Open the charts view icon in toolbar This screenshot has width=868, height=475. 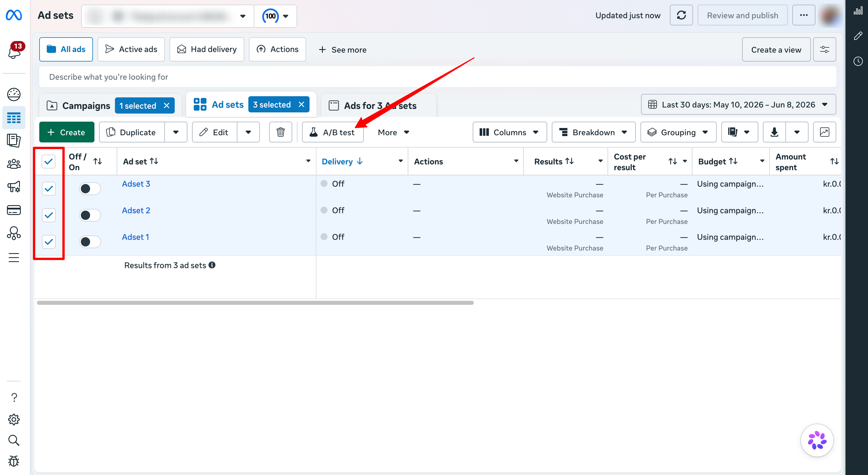point(824,132)
